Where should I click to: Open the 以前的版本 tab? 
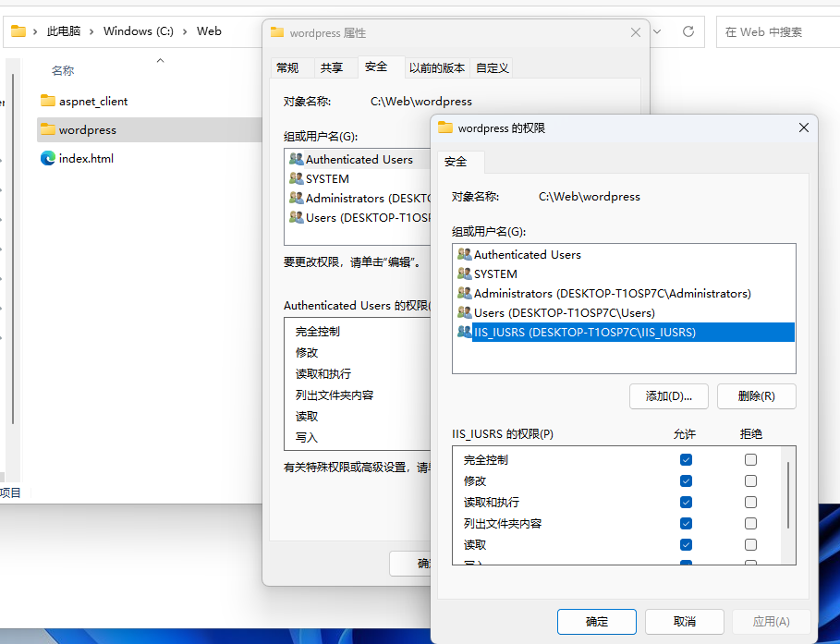tap(437, 68)
